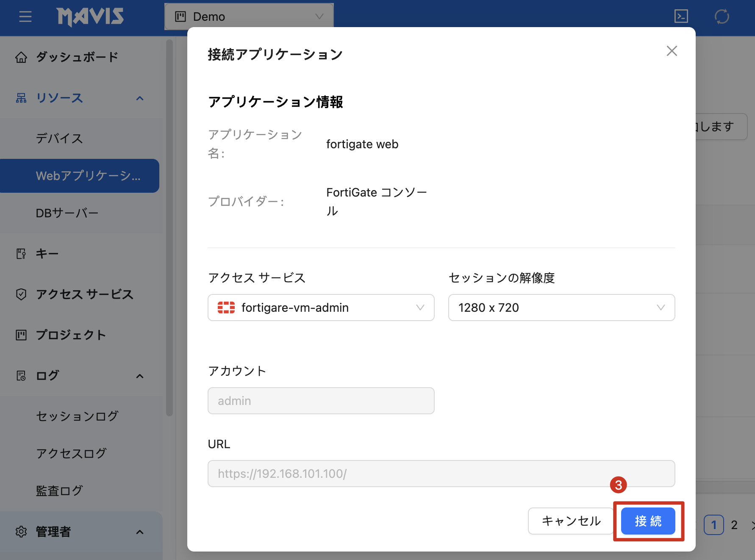This screenshot has height=560, width=755.
Task: Click the hamburger menu icon
Action: (x=25, y=17)
